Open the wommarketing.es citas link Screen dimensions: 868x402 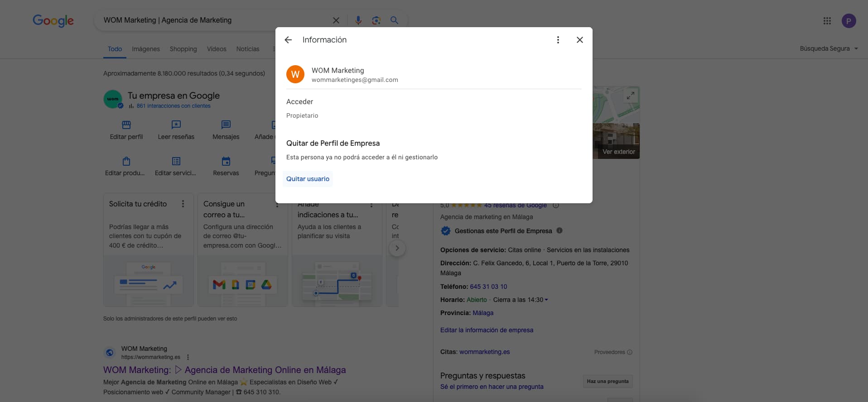point(484,352)
